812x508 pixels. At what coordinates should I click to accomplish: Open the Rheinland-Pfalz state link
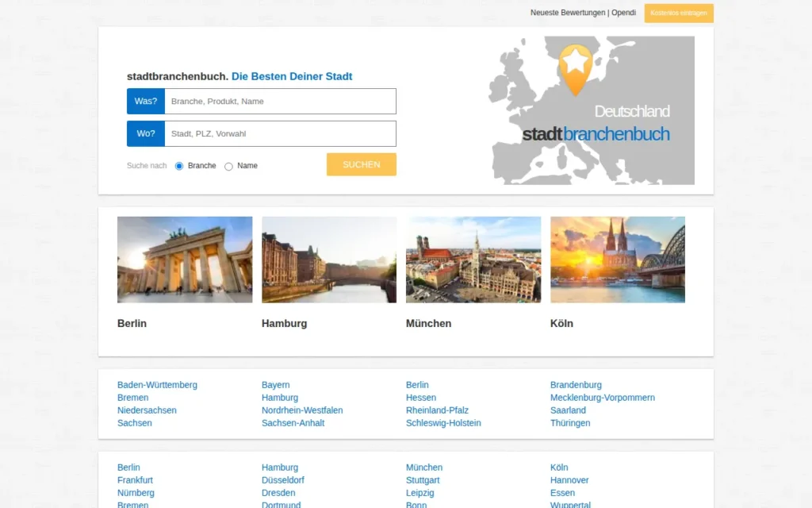click(437, 410)
